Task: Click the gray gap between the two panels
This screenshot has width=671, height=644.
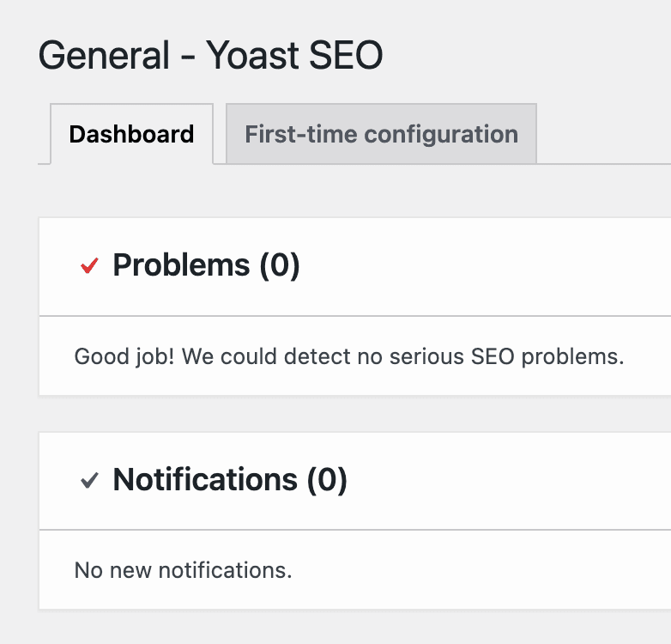Action: [343, 414]
